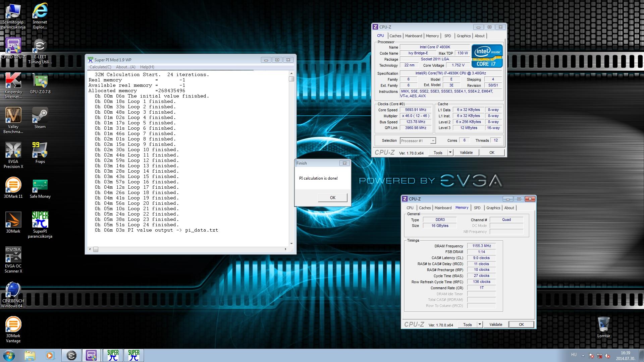
Task: Switch to Caches tab in lower CPU-Z window
Action: pos(425,208)
